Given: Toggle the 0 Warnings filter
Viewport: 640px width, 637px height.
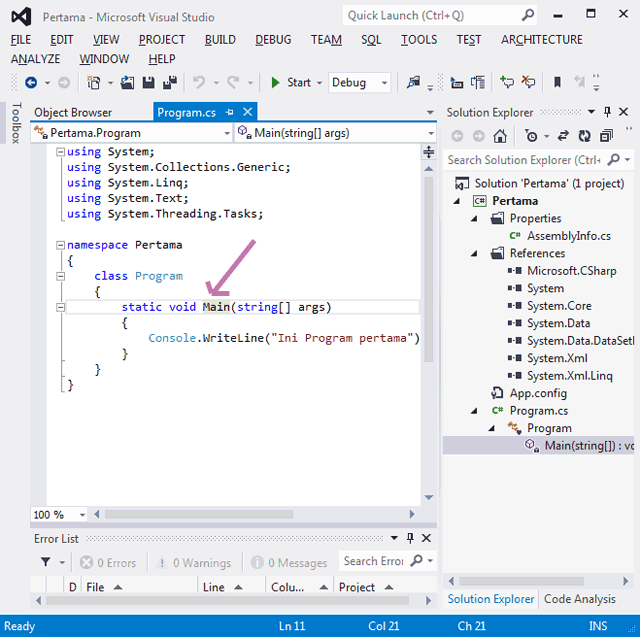Looking at the screenshot, I should tap(194, 563).
